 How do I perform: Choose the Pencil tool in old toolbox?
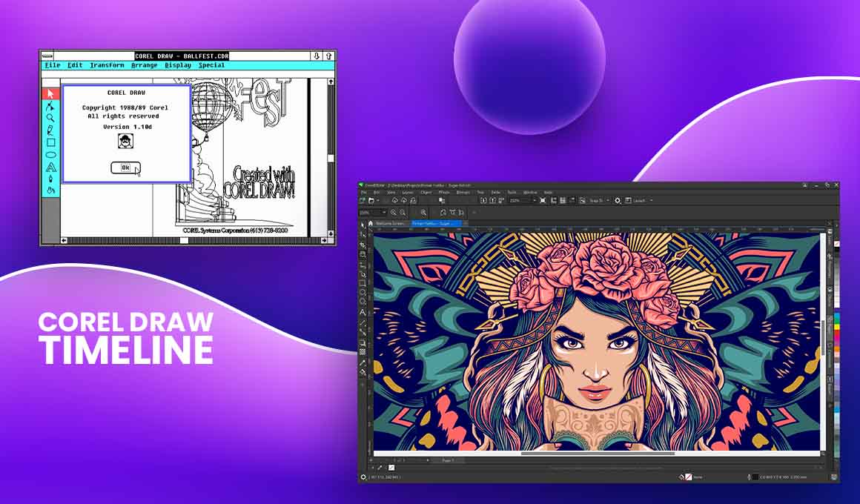pyautogui.click(x=50, y=130)
